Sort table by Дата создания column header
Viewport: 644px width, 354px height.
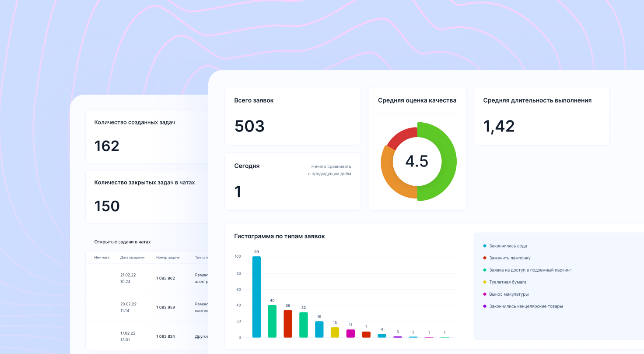tap(132, 258)
